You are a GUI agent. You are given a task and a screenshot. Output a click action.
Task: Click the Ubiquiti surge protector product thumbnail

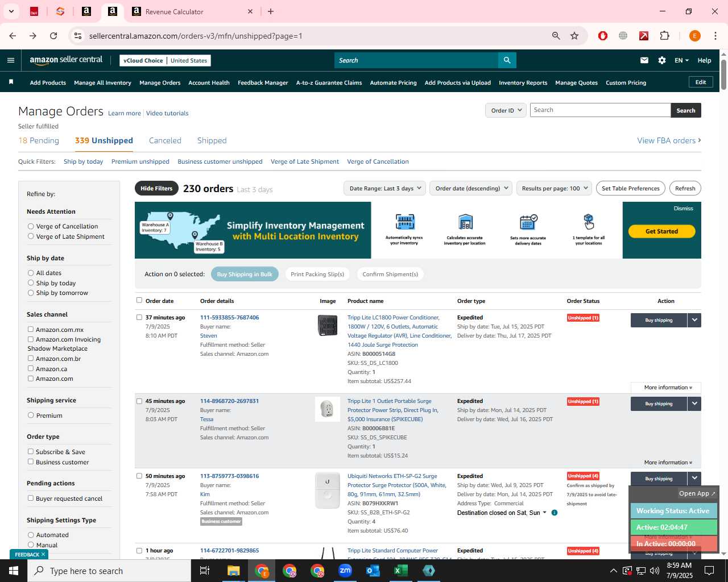tap(328, 490)
